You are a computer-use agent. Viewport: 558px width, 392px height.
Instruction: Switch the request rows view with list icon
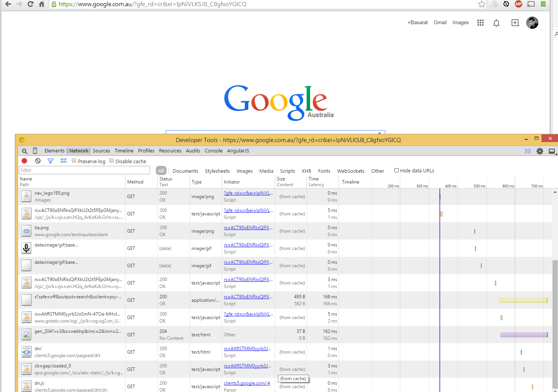coord(64,161)
